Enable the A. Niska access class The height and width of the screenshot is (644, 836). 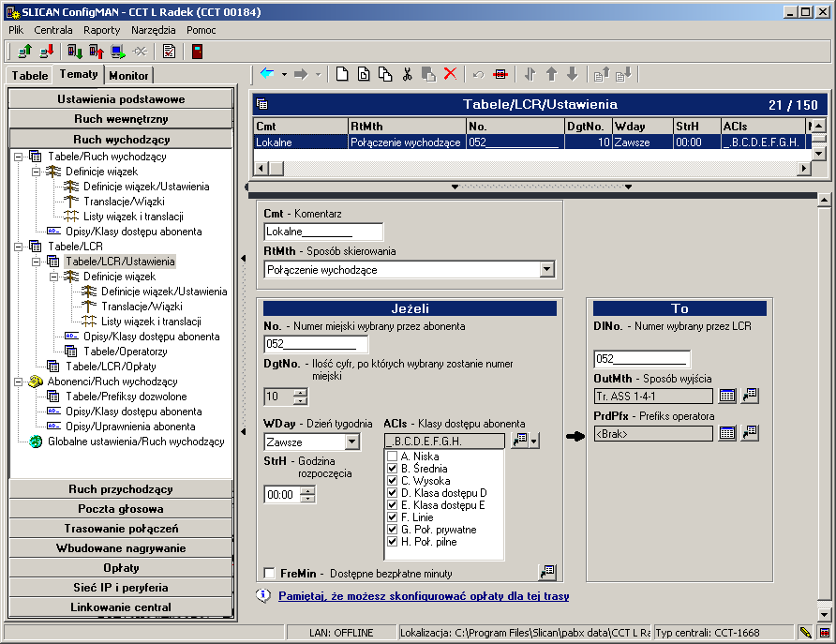click(x=393, y=457)
